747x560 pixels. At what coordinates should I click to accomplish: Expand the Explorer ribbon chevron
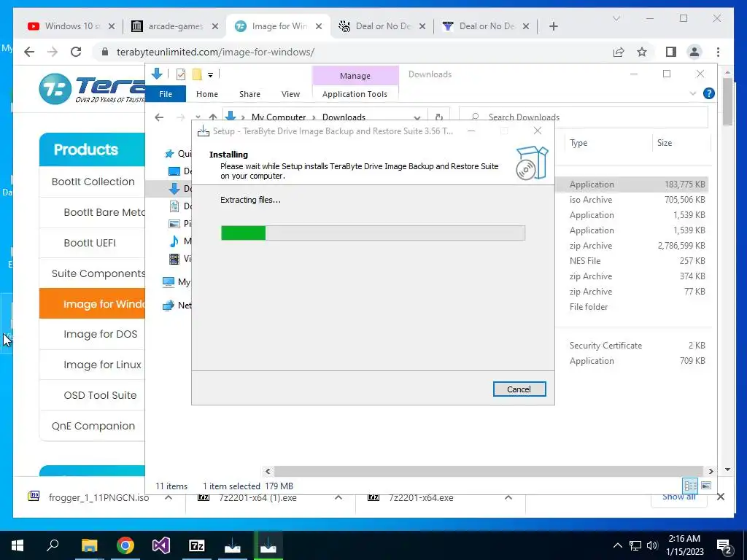[693, 94]
